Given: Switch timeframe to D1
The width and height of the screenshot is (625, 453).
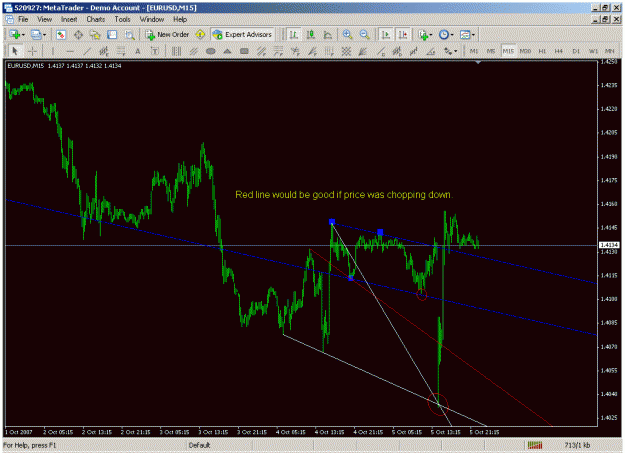Looking at the screenshot, I should point(576,51).
